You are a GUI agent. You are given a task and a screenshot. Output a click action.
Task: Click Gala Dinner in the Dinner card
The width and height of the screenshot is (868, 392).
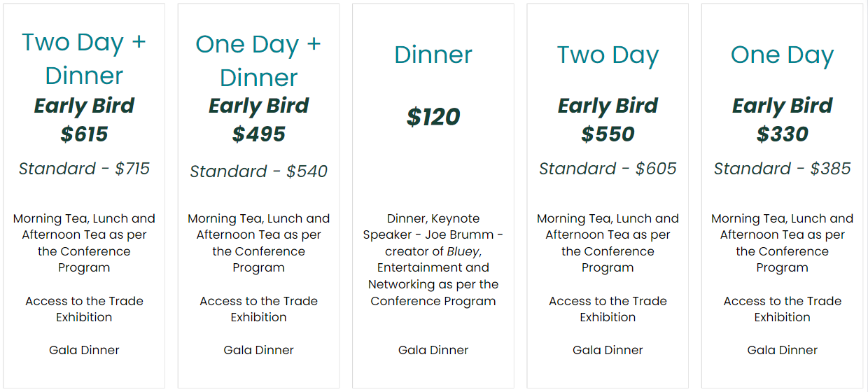tap(433, 350)
